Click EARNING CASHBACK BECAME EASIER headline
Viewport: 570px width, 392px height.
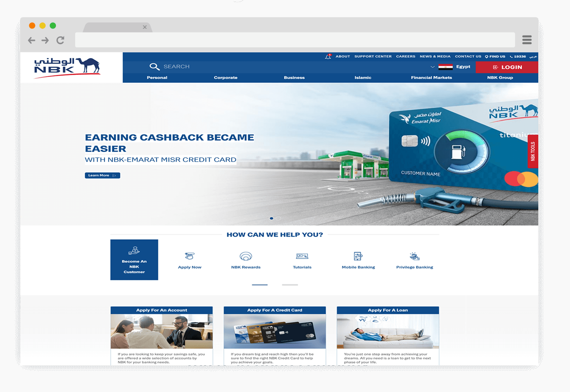(x=170, y=143)
